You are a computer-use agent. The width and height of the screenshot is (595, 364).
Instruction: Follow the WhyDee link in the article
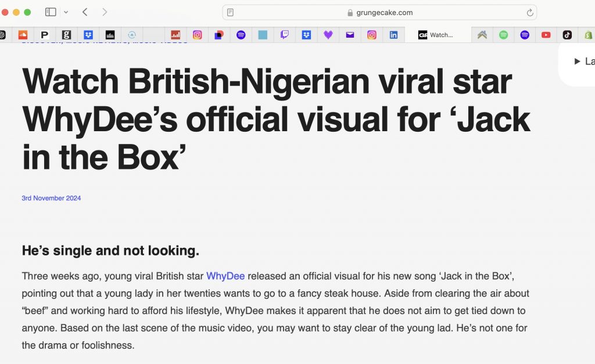point(225,276)
